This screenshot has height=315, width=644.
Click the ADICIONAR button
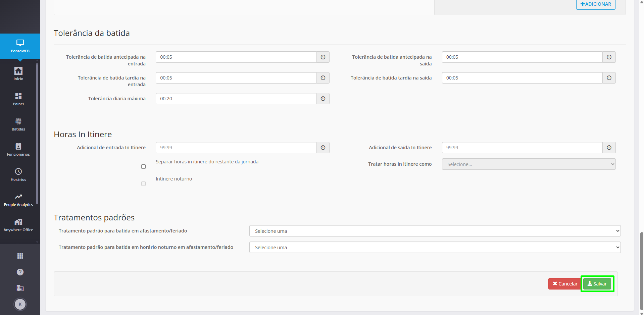[x=596, y=4]
